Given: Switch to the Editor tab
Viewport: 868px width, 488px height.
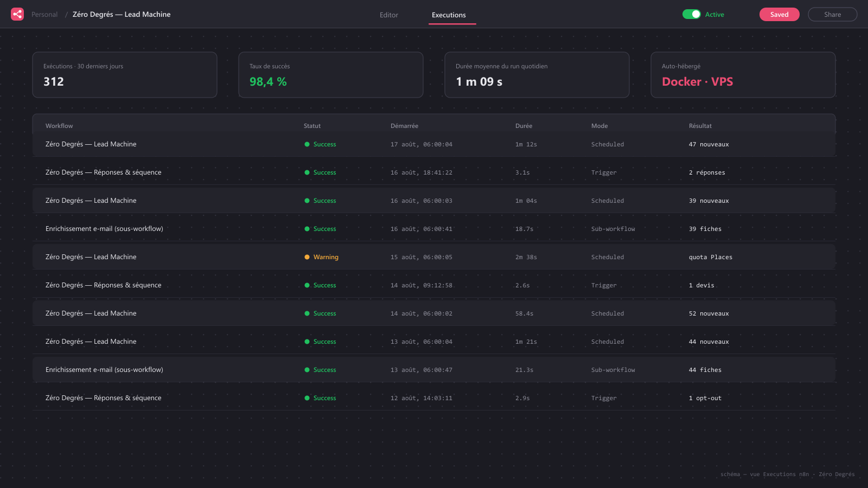Looking at the screenshot, I should pos(389,15).
